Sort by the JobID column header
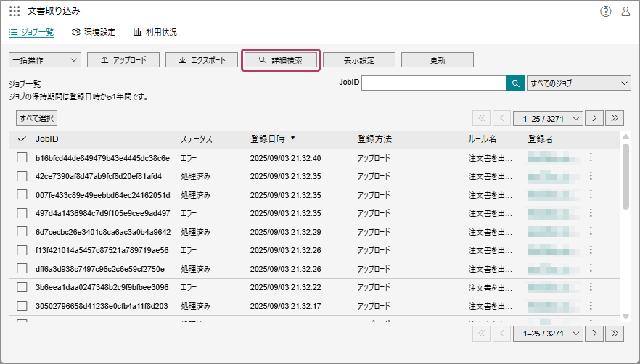This screenshot has height=364, width=640. [47, 139]
